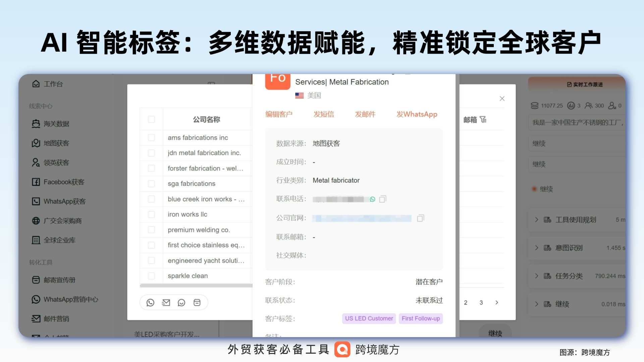Check the ams fabrications inc checkbox
The image size is (644, 362).
[x=151, y=138]
